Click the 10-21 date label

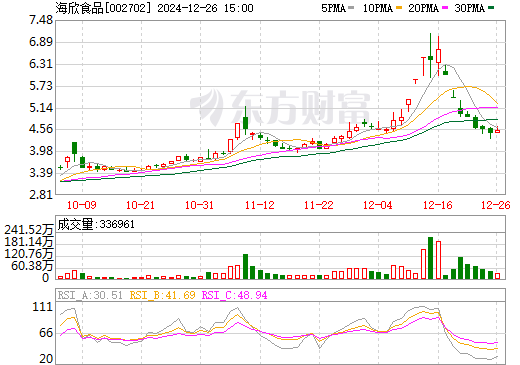[140, 205]
